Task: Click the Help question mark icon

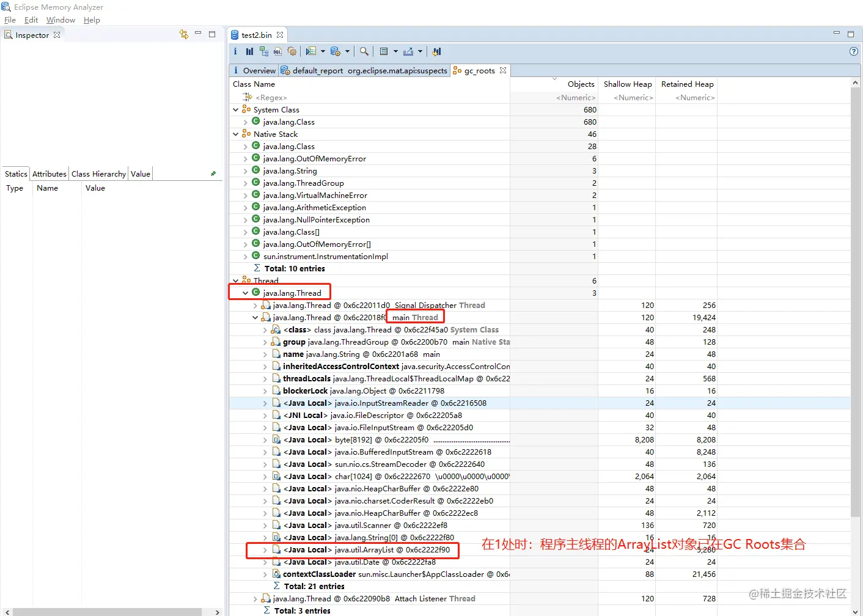Action: tap(854, 51)
